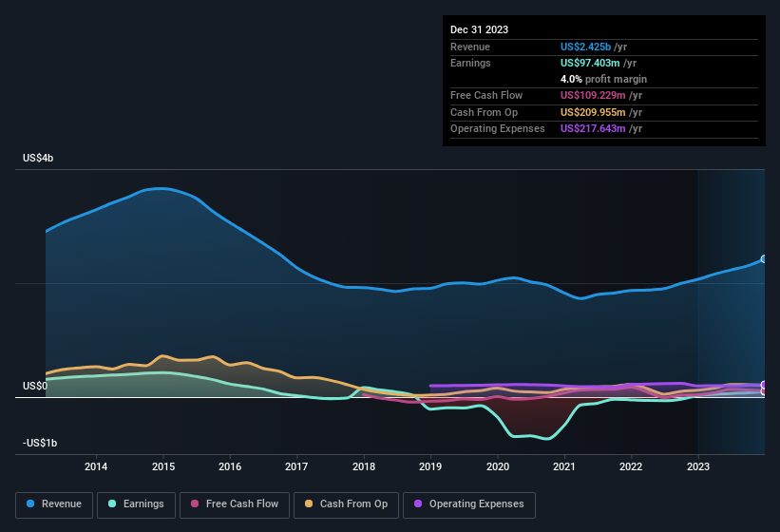The image size is (780, 532).
Task: Click the pink Free Cash Flow legend dot
Action: point(196,503)
